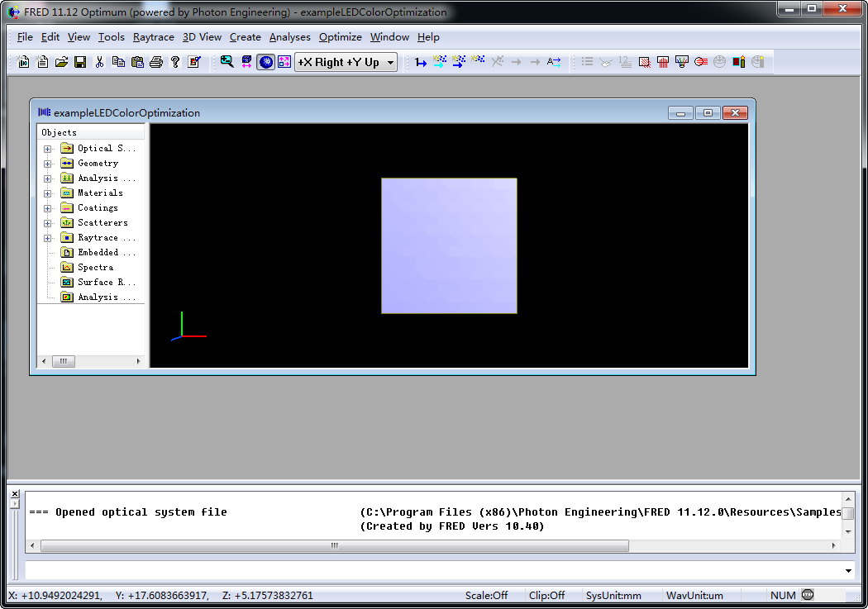Close the output pane with X button
868x609 pixels.
click(15, 494)
